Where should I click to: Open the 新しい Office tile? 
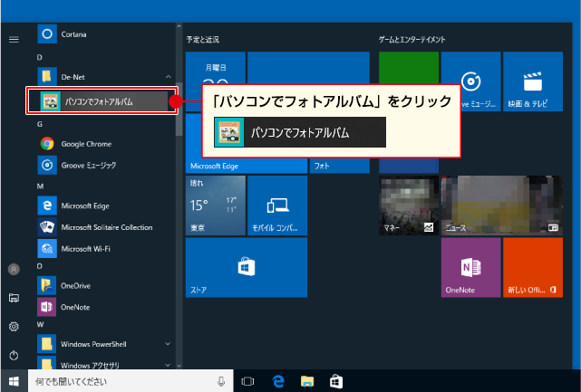tap(533, 267)
